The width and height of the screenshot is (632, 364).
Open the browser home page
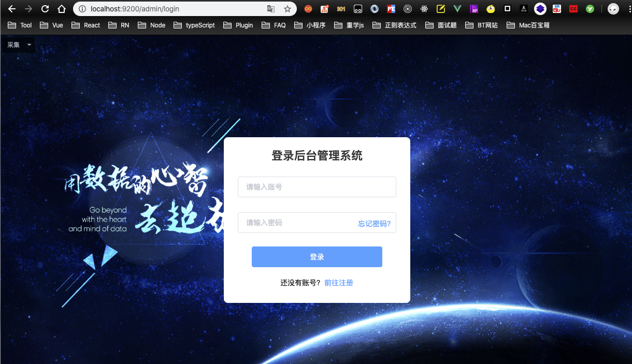[62, 9]
